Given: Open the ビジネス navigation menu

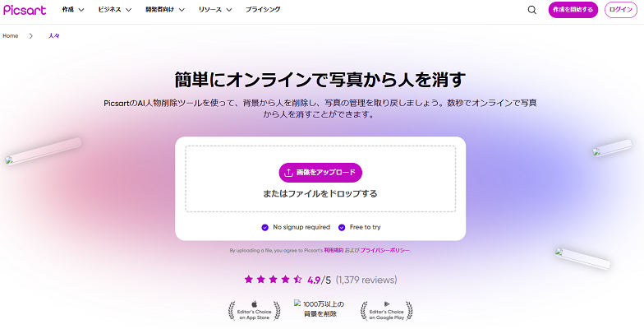Looking at the screenshot, I should 115,10.
